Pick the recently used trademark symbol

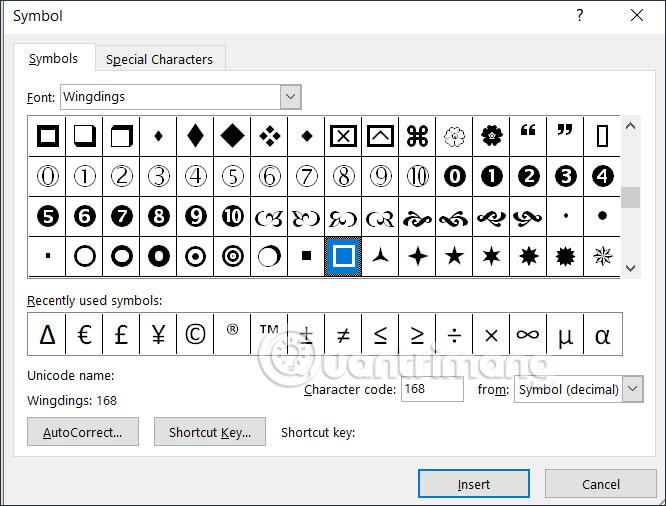269,334
